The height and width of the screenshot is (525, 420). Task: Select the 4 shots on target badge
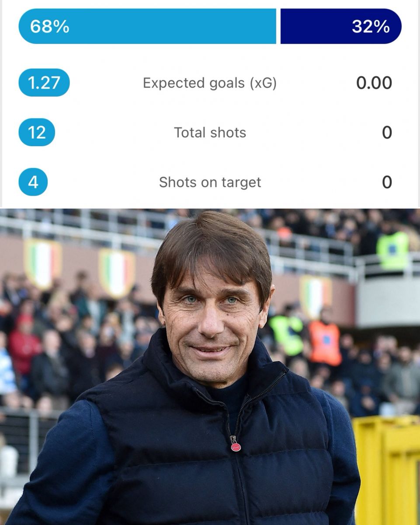[x=33, y=182]
